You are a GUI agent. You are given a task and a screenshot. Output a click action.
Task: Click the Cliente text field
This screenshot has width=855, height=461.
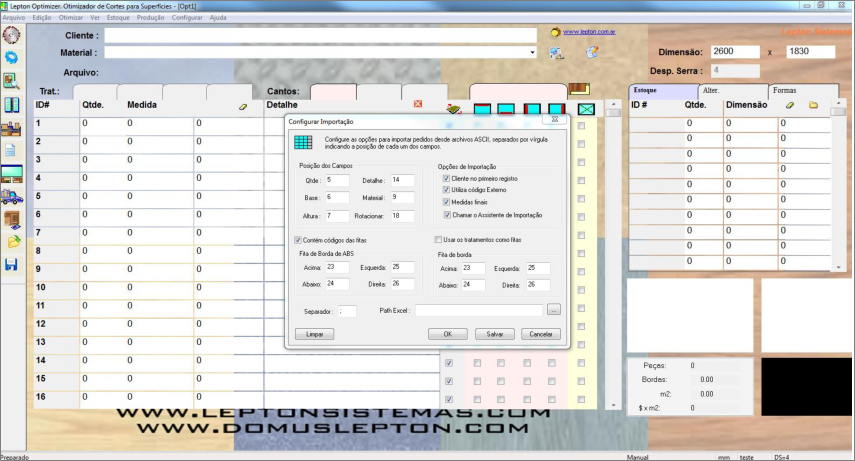click(321, 35)
